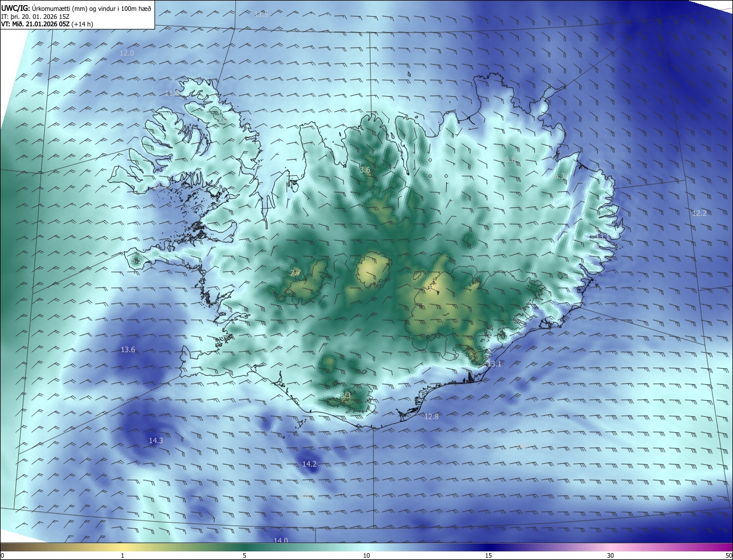733x560 pixels.
Task: Click the legend tick labeled 0
Action: click(x=2, y=555)
